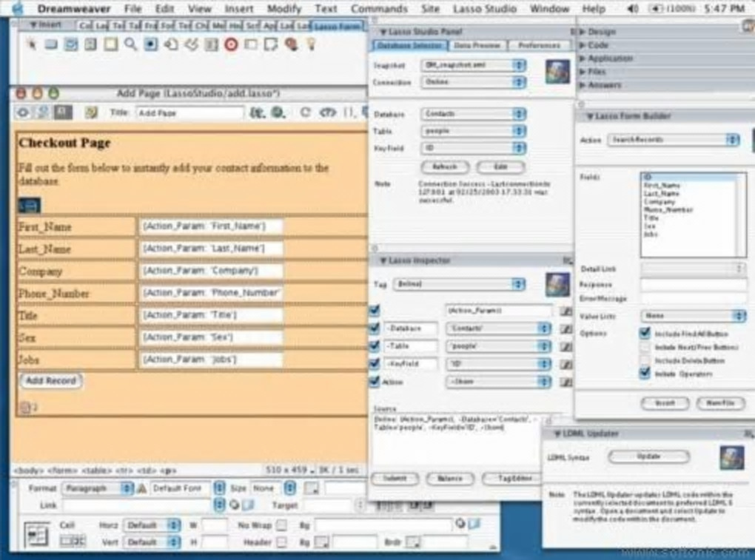Open the reference <?> icon
Screen dimensions: 755x560
point(327,112)
